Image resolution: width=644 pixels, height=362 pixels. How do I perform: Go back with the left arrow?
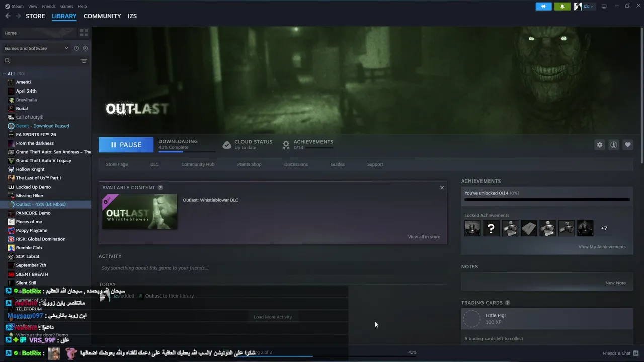8,16
